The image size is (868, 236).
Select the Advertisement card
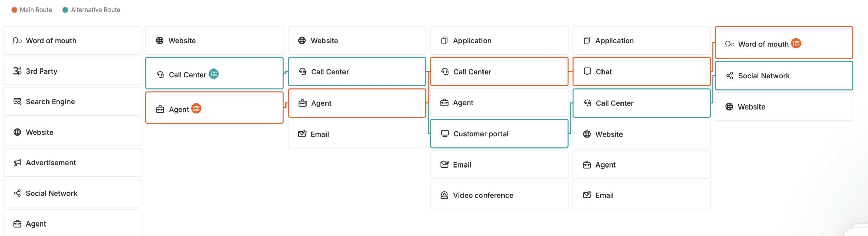coord(72,163)
